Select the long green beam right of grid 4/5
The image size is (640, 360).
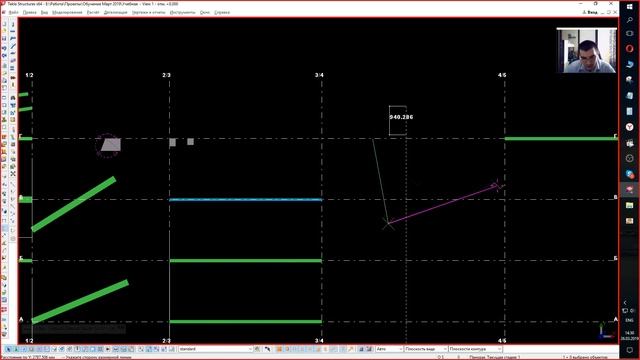pos(560,139)
